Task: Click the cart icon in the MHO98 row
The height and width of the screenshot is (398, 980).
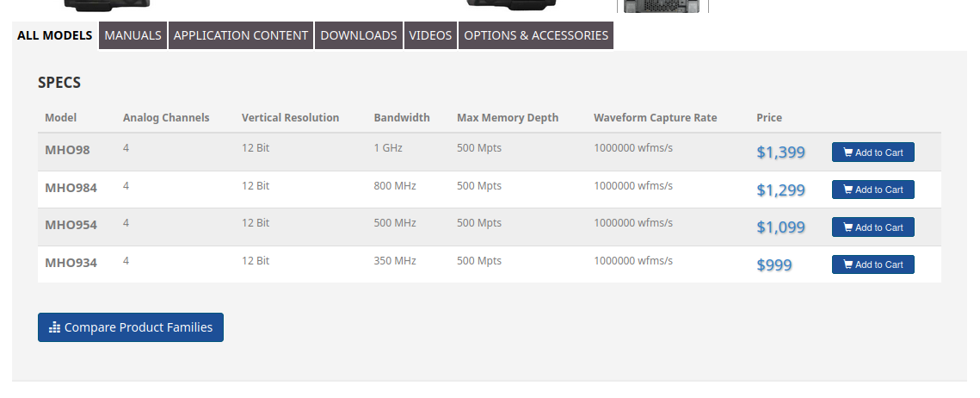Action: 847,152
